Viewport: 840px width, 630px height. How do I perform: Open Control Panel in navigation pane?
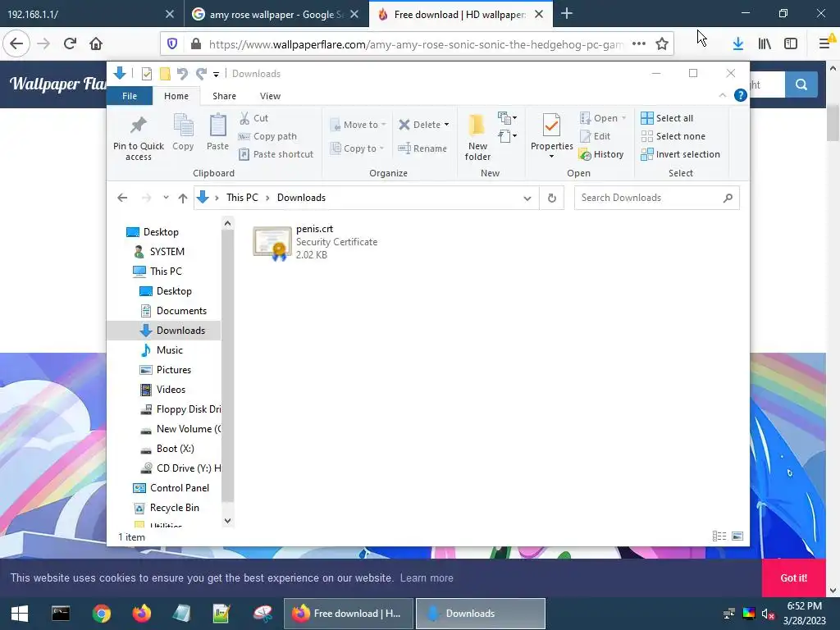coord(180,488)
